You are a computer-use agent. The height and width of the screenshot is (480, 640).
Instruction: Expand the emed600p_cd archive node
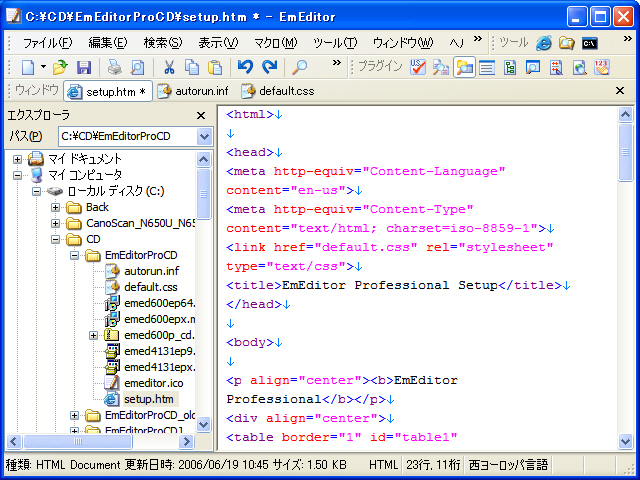pos(93,336)
